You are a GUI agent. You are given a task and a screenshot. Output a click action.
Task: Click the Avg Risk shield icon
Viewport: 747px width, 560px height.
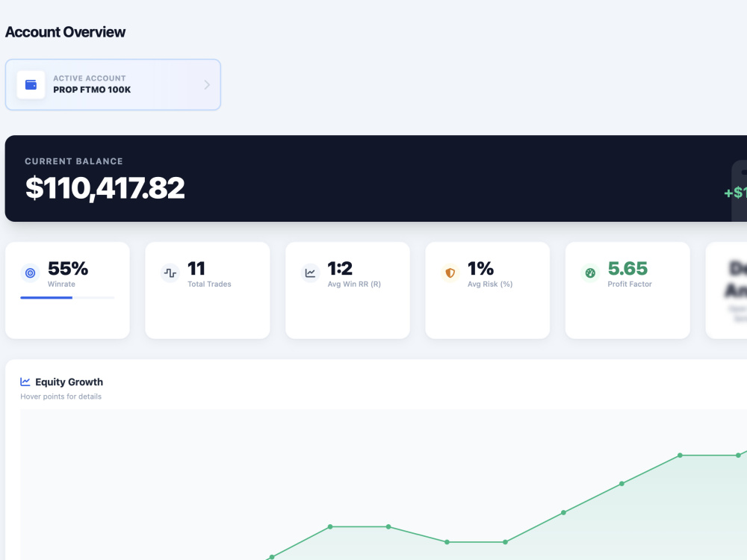[450, 273]
